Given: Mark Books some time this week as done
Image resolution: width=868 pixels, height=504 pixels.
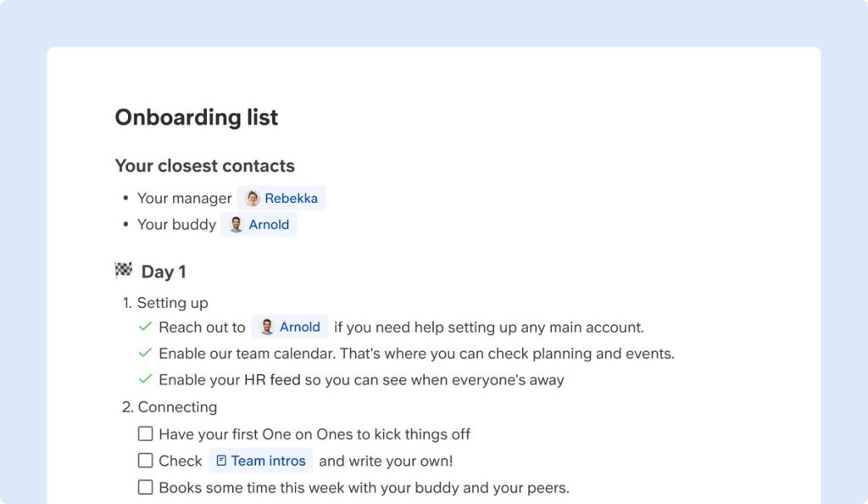Looking at the screenshot, I should (146, 487).
